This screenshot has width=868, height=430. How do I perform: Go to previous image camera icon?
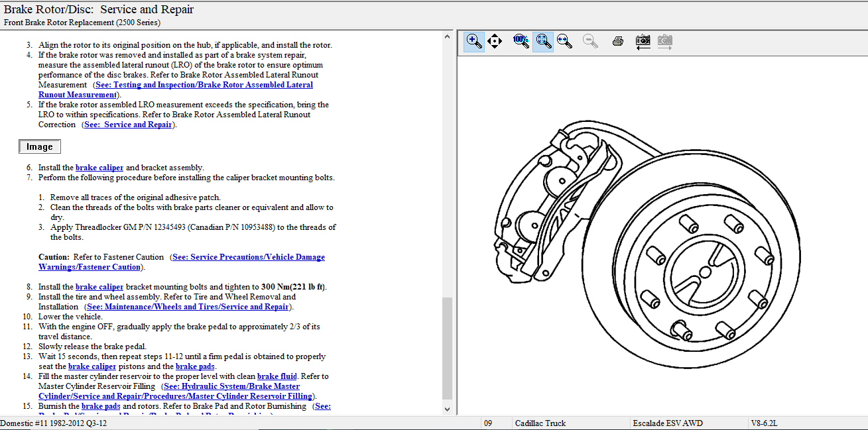coord(643,41)
